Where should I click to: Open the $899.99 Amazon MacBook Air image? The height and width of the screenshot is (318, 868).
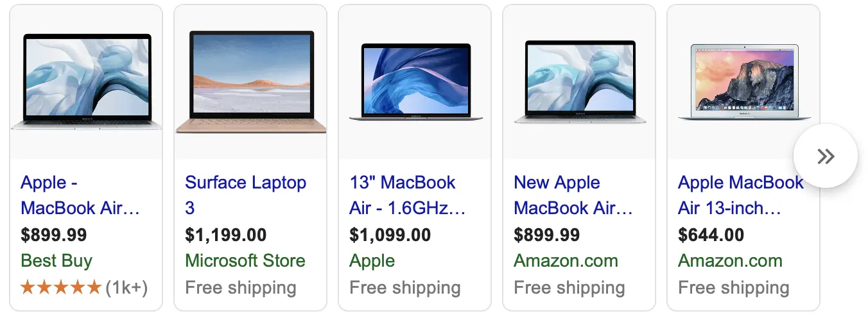coord(579,82)
